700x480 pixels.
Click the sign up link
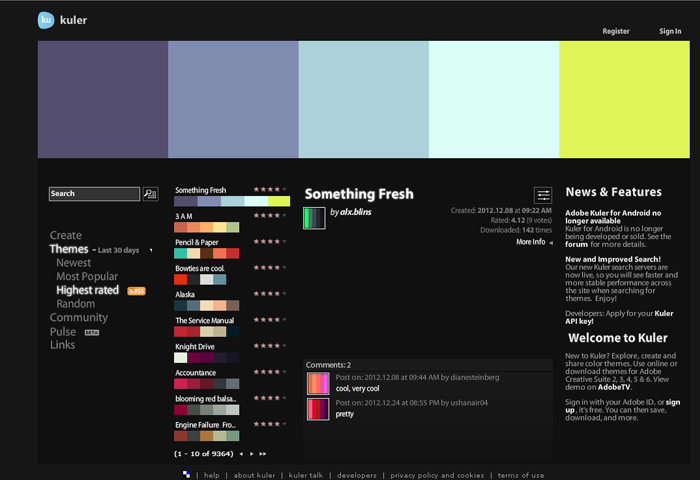coord(622,406)
